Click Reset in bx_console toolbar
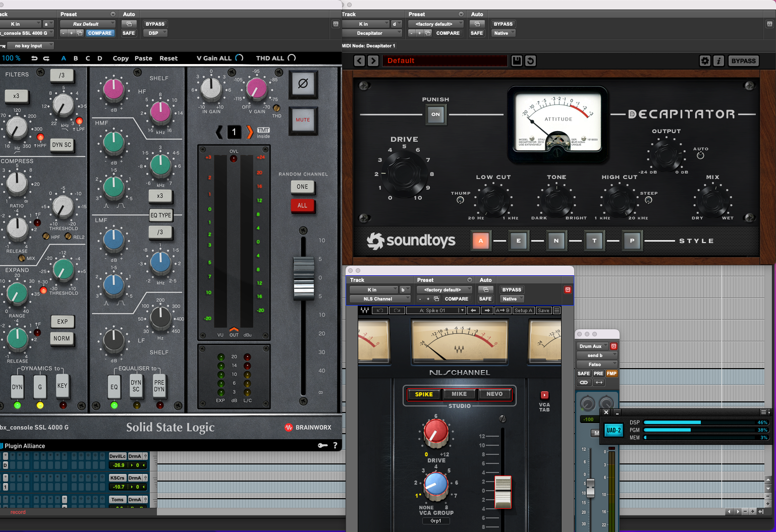Image resolution: width=776 pixels, height=532 pixels. [169, 58]
